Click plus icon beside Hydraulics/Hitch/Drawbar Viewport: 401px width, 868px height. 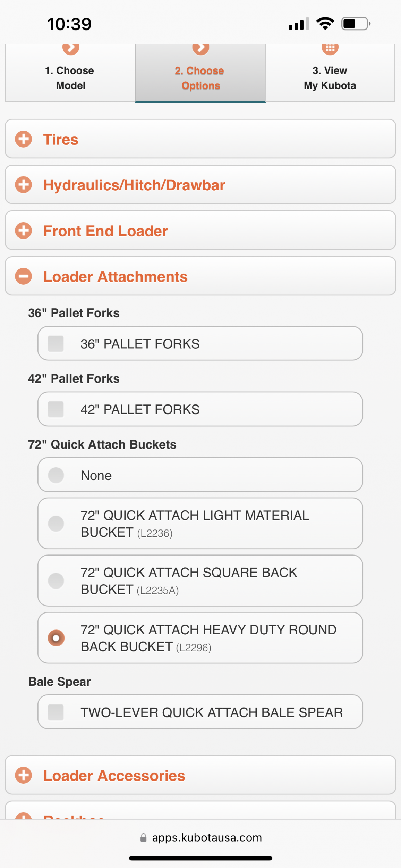pyautogui.click(x=23, y=185)
